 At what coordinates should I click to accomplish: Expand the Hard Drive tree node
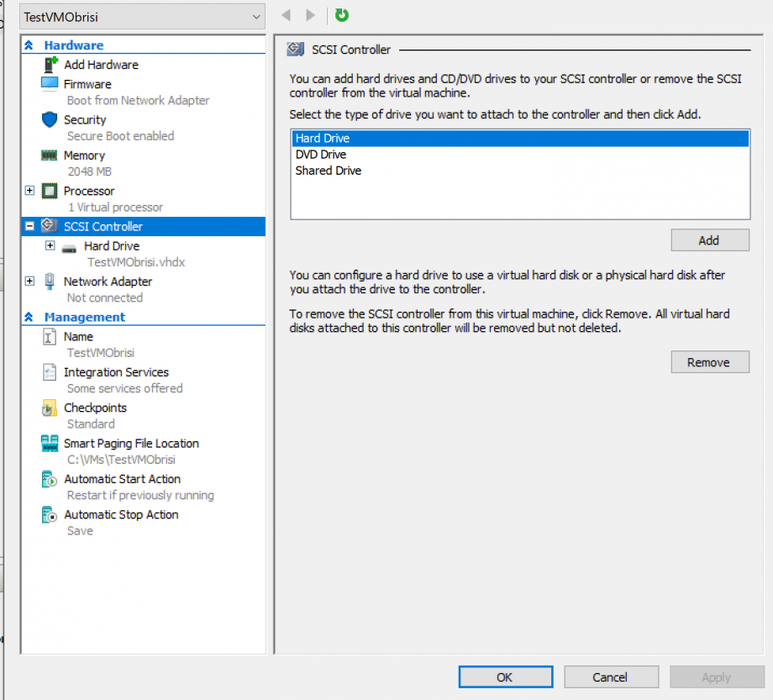50,245
